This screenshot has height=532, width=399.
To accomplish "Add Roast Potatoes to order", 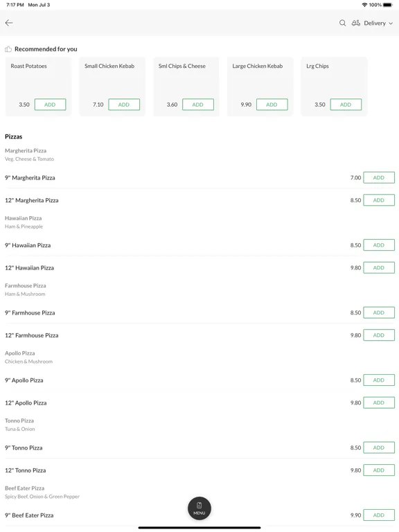I will point(50,105).
